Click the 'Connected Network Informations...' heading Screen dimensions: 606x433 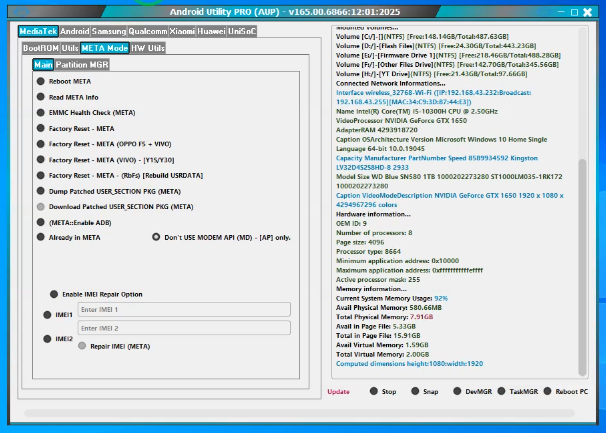(390, 83)
